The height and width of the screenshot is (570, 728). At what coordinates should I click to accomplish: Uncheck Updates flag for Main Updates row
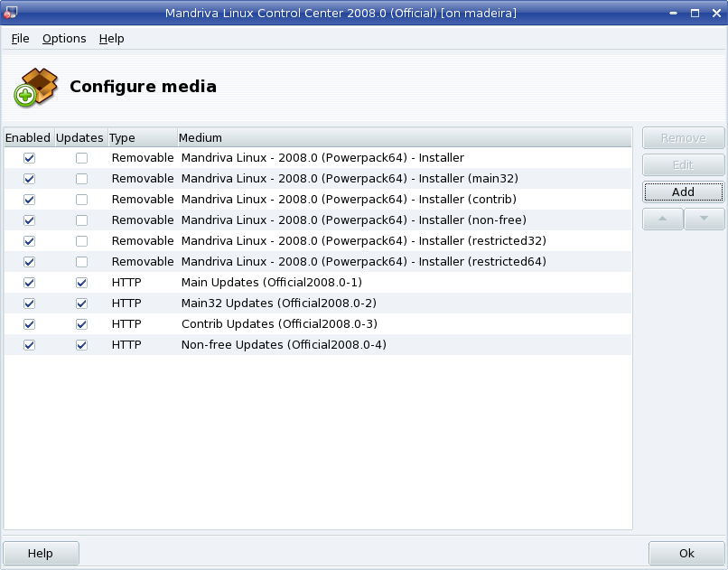tap(81, 283)
